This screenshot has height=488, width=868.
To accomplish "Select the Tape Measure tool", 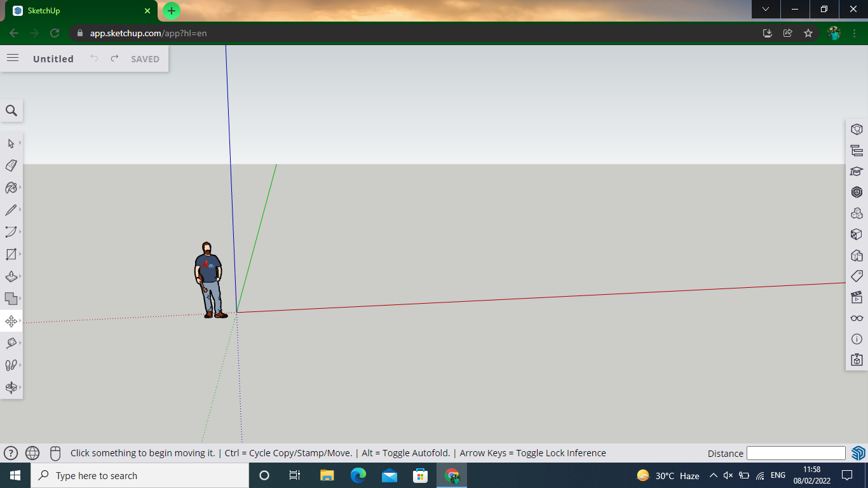I will 11,343.
